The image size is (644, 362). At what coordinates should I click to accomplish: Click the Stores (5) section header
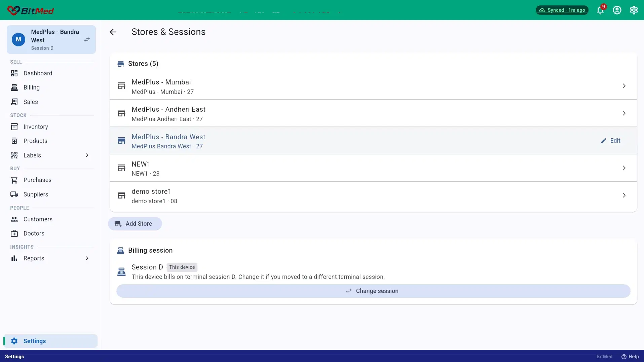(143, 64)
